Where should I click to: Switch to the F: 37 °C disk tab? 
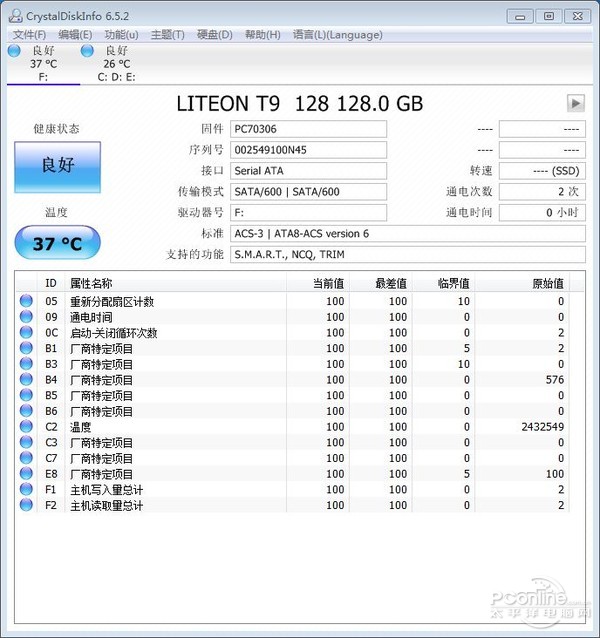tap(44, 64)
